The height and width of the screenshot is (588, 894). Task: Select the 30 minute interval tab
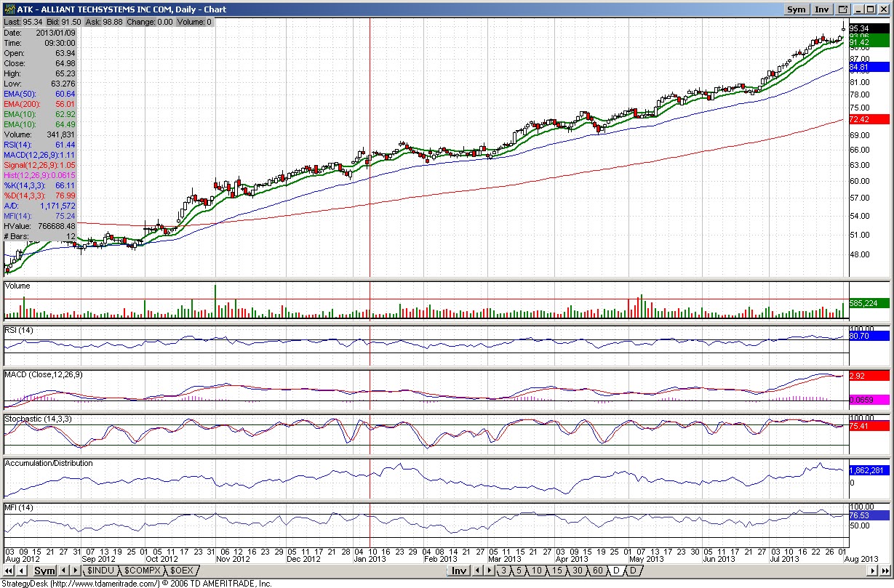point(577,571)
